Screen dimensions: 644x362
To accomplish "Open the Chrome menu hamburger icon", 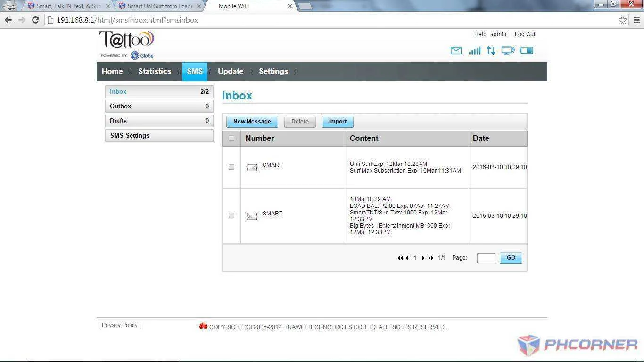I will (636, 20).
